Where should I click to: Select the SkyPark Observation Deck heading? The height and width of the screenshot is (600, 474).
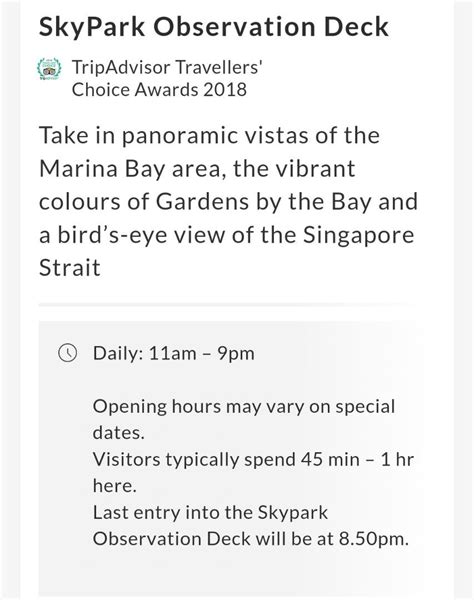(x=213, y=27)
